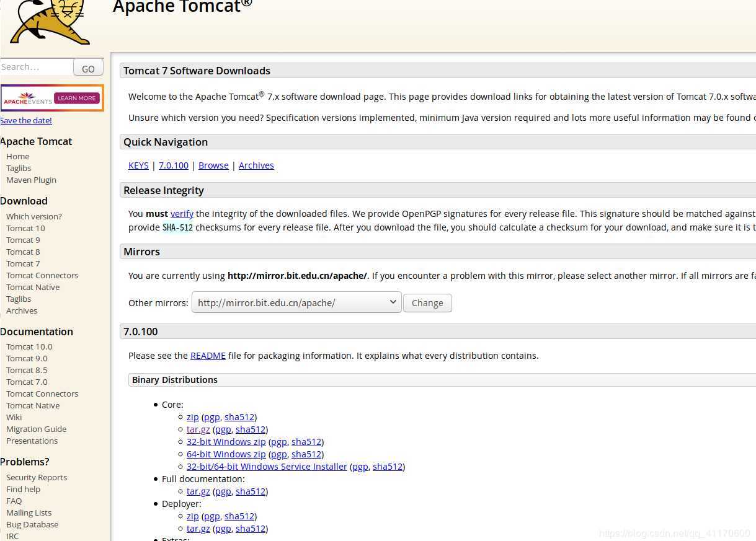The height and width of the screenshot is (541, 756).
Task: Open sha512 checksum for Full documentation tar.gz
Action: point(251,491)
